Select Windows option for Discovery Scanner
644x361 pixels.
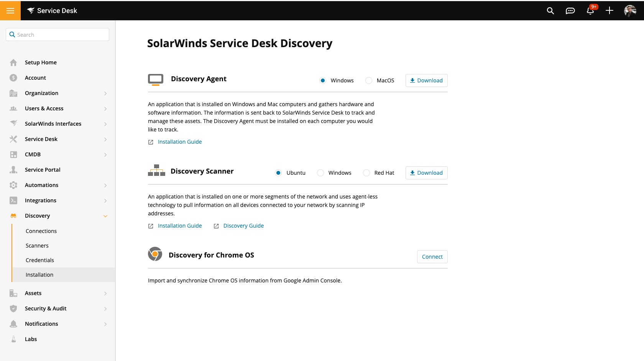coord(320,173)
